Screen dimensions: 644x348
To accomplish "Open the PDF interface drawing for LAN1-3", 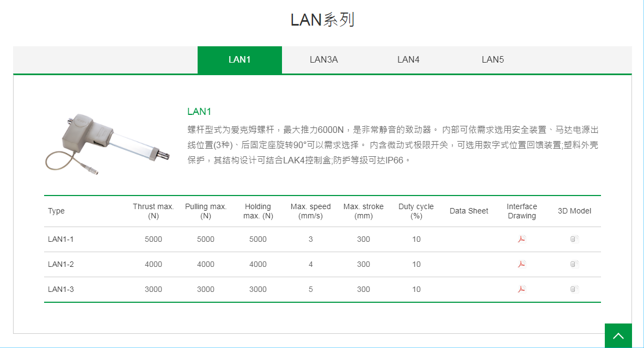I will [x=521, y=289].
